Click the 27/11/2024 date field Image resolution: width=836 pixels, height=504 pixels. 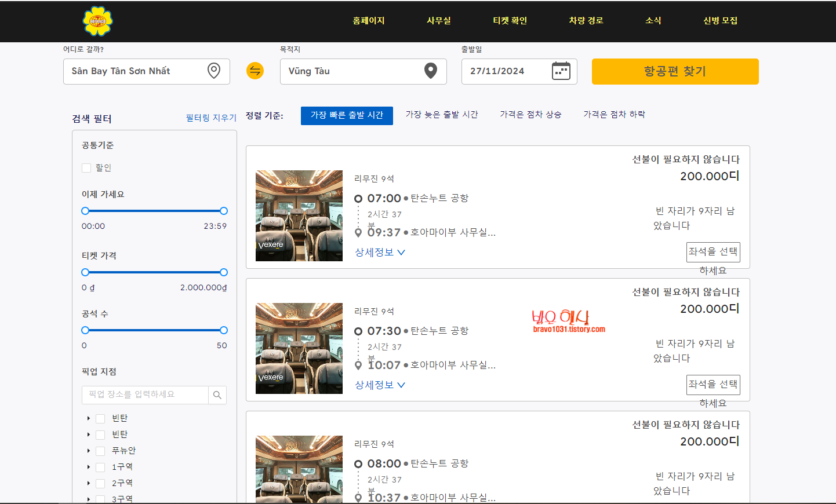coord(519,71)
